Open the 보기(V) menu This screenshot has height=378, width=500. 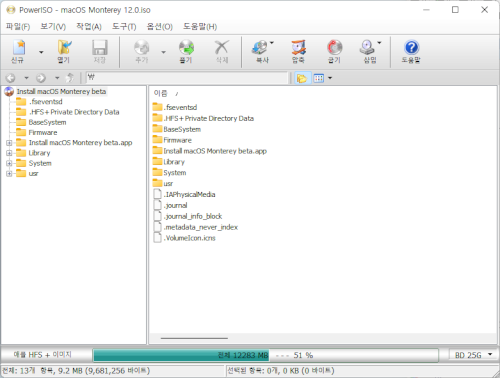[53, 27]
